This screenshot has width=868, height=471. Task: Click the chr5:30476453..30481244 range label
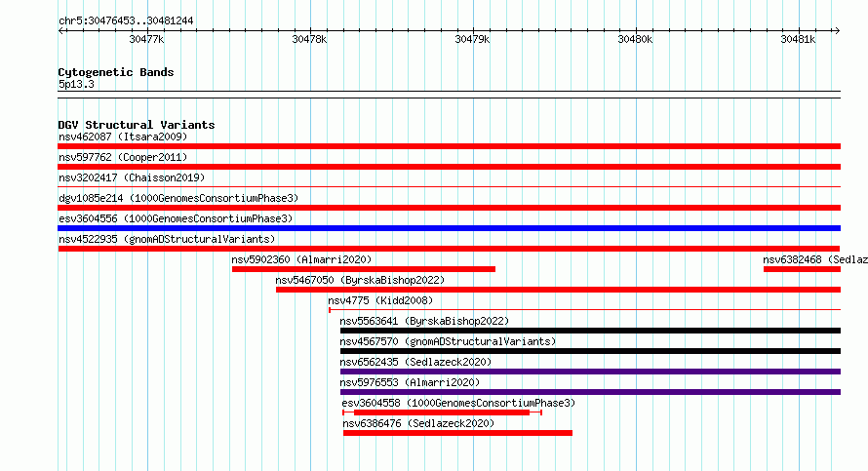[126, 21]
